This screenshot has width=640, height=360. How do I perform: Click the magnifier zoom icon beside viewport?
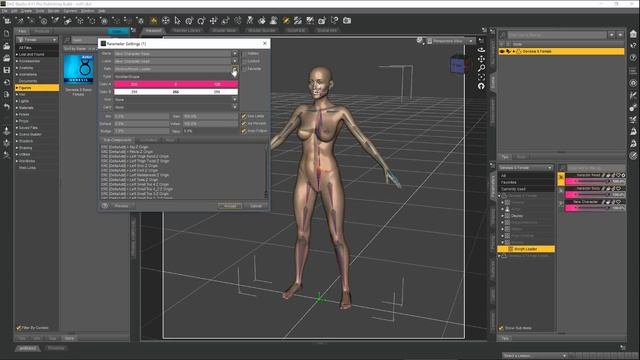(x=481, y=67)
